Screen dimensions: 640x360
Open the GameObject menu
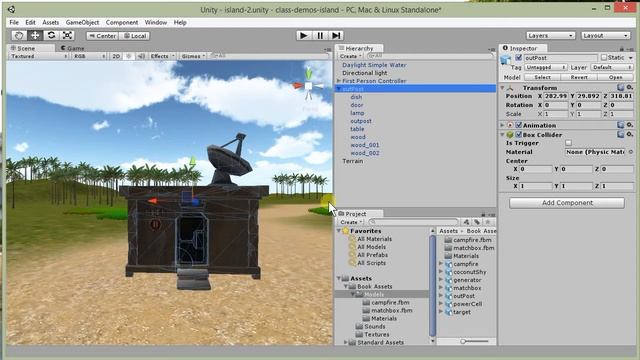click(82, 22)
